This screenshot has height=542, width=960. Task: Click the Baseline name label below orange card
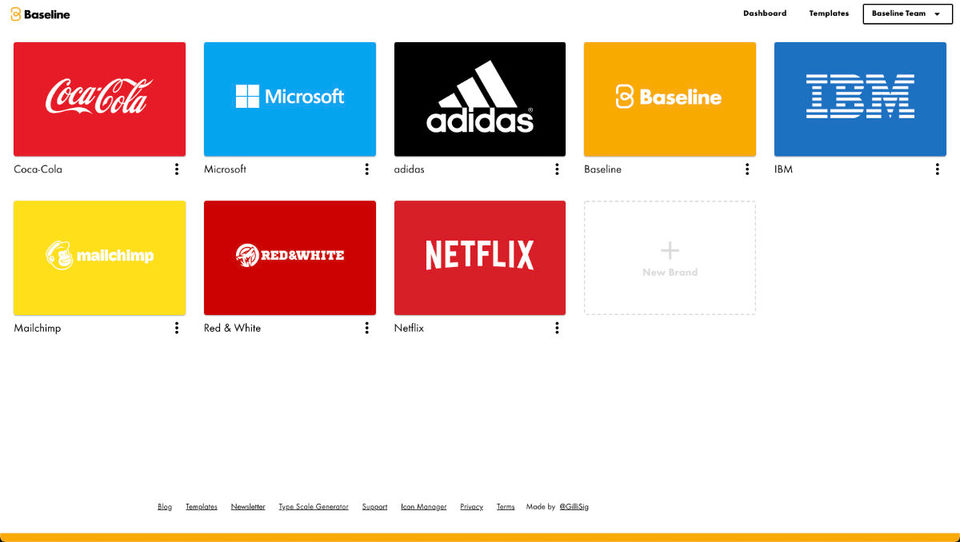(x=603, y=169)
